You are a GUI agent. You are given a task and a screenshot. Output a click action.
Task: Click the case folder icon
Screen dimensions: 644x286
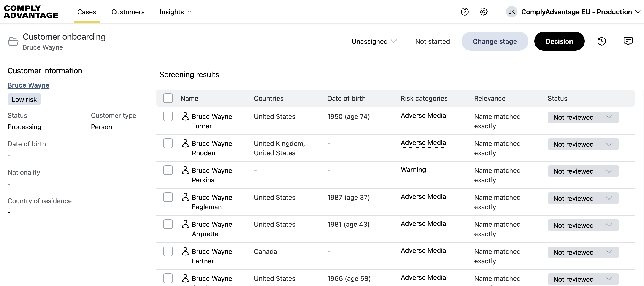pyautogui.click(x=13, y=41)
